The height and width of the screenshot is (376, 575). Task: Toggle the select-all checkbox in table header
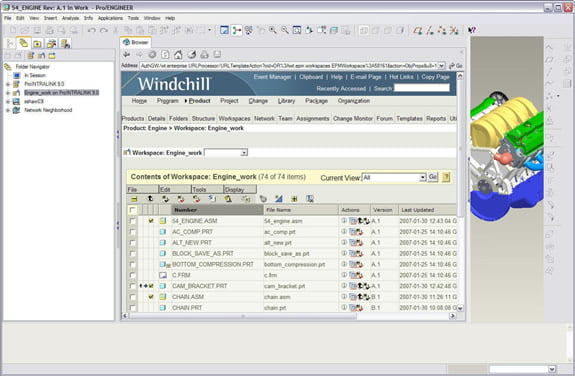132,210
